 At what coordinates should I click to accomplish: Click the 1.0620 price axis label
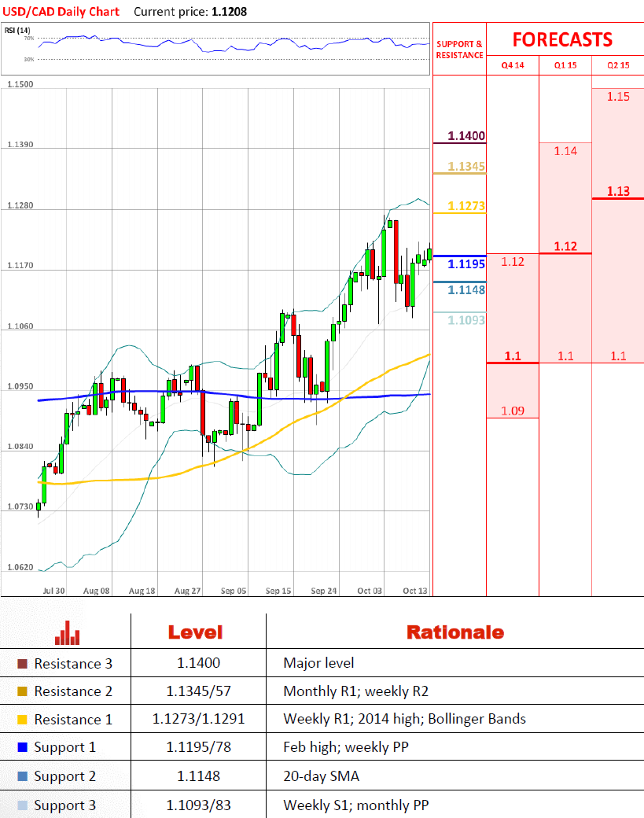pyautogui.click(x=20, y=567)
